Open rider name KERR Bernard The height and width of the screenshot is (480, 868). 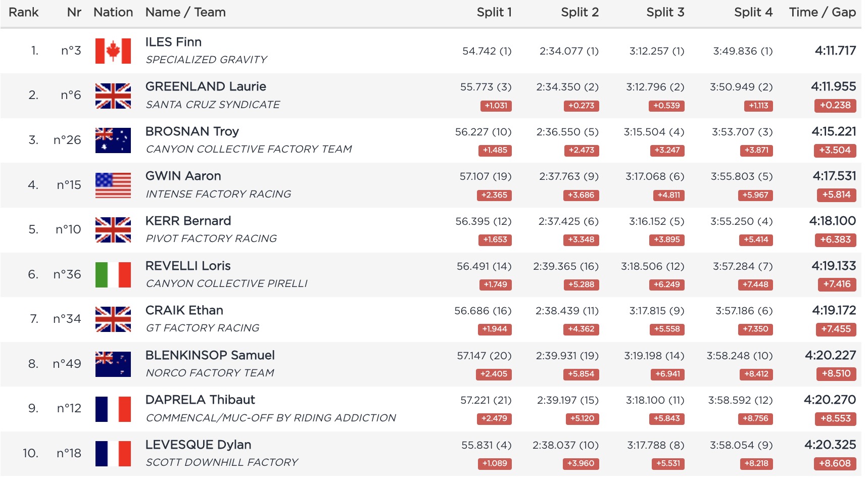[188, 221]
